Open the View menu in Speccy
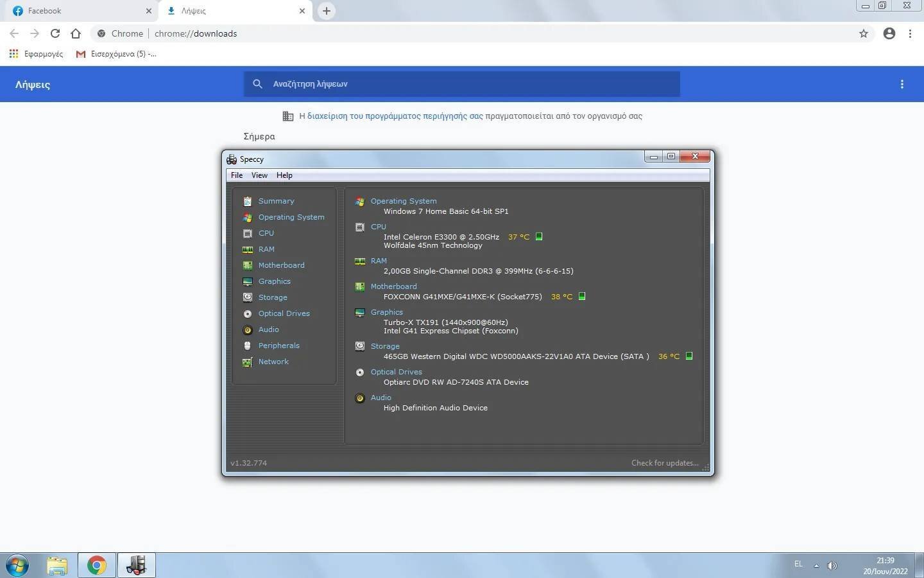This screenshot has width=924, height=578. [x=259, y=175]
